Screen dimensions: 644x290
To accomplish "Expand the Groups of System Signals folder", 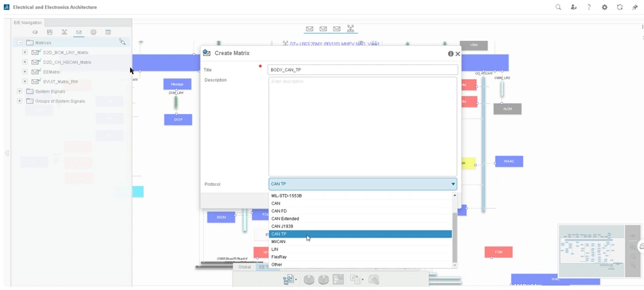I will [19, 101].
